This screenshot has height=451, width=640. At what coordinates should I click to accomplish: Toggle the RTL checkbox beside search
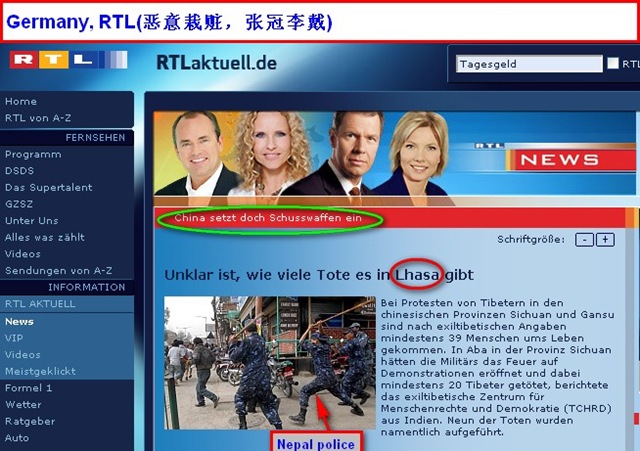point(613,64)
